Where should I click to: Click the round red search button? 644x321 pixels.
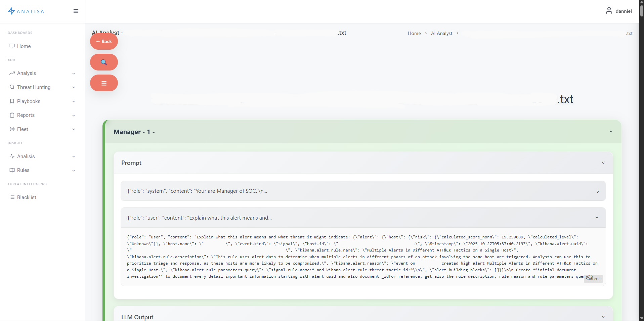[104, 62]
